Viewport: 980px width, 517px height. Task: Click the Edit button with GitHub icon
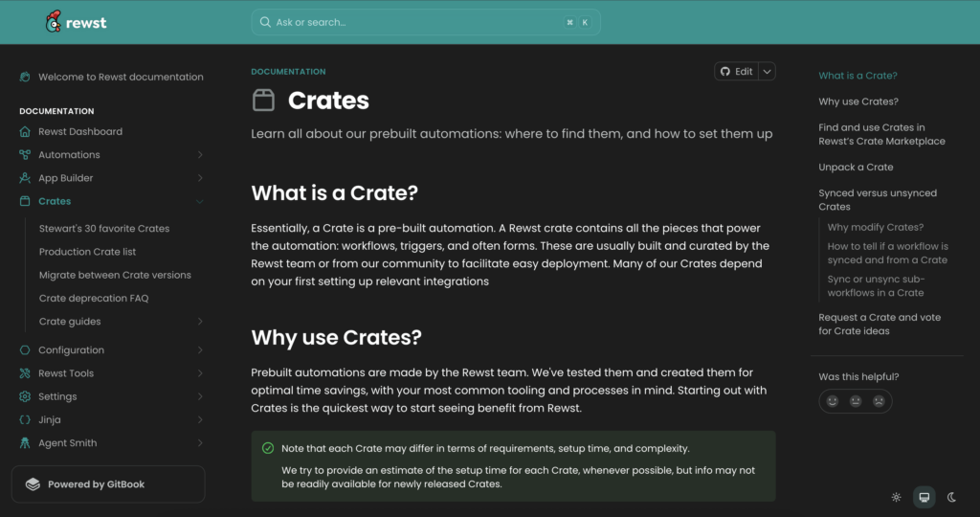737,71
